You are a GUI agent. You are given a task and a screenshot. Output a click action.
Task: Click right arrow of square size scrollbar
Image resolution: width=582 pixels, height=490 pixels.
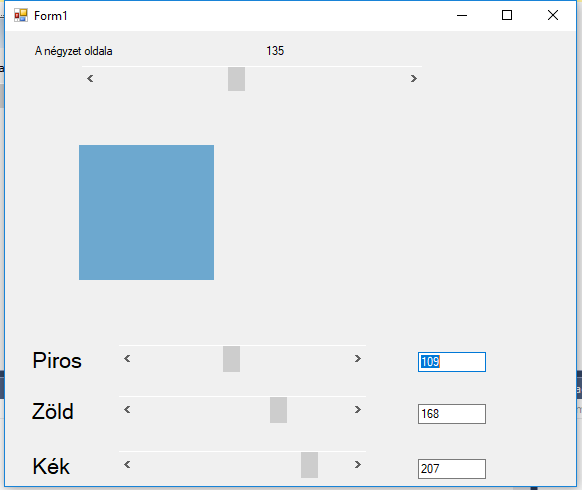click(413, 79)
